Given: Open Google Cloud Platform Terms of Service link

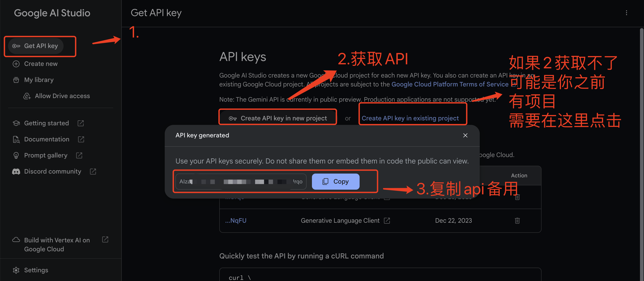Looking at the screenshot, I should pos(450,84).
